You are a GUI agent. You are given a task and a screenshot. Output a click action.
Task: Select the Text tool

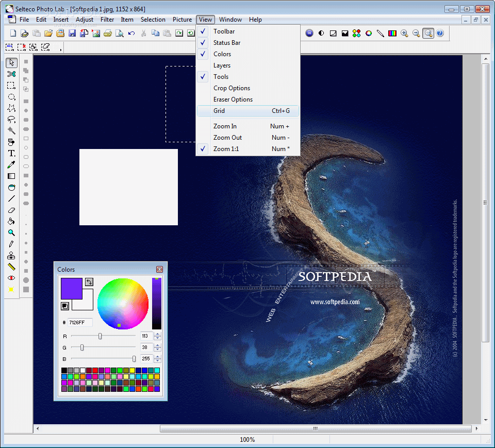coord(11,154)
